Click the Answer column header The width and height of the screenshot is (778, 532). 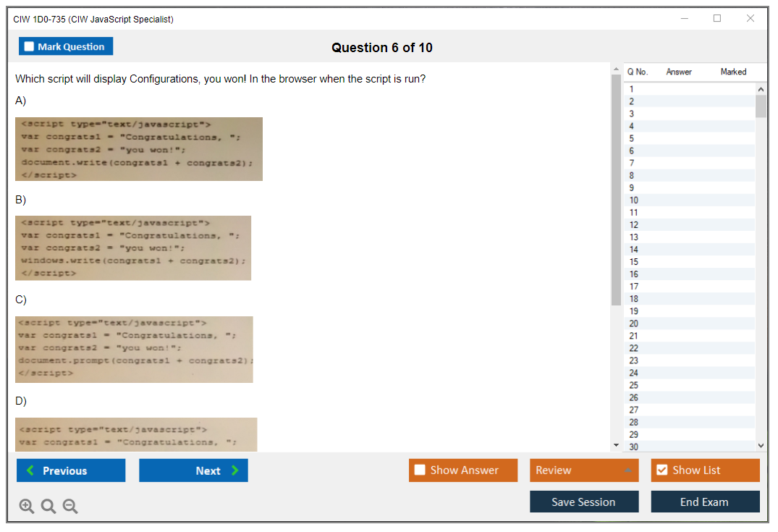click(679, 72)
